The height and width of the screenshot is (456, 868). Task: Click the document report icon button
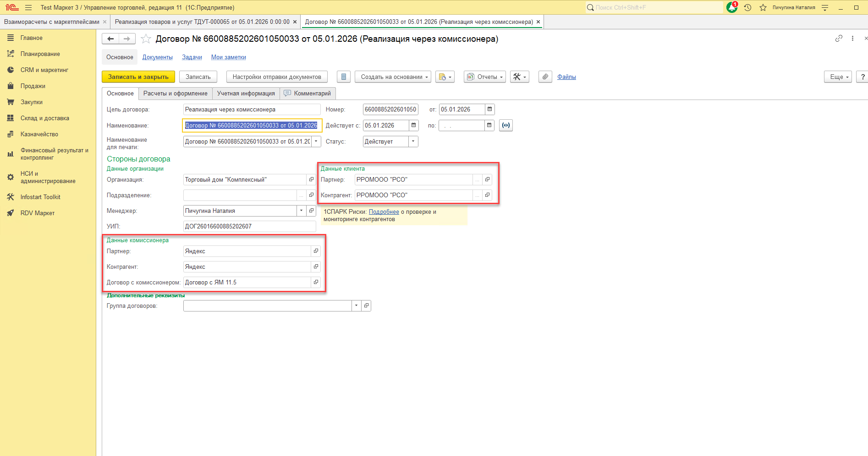(344, 77)
